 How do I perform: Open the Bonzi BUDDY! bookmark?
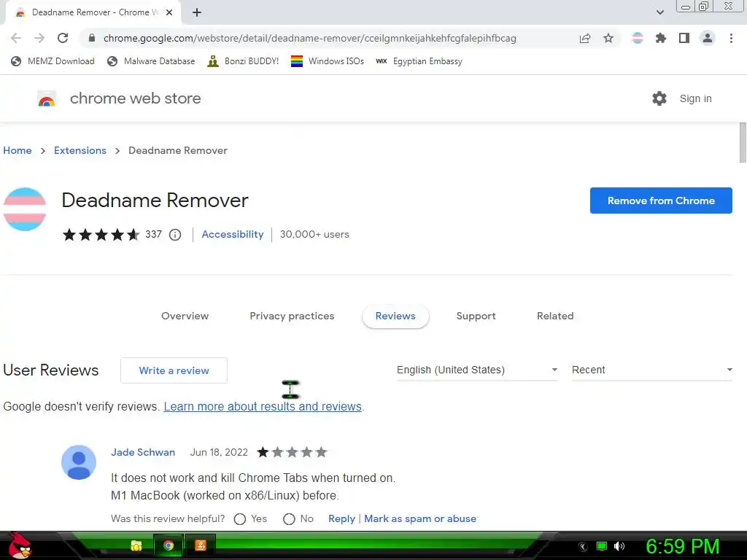tap(243, 61)
